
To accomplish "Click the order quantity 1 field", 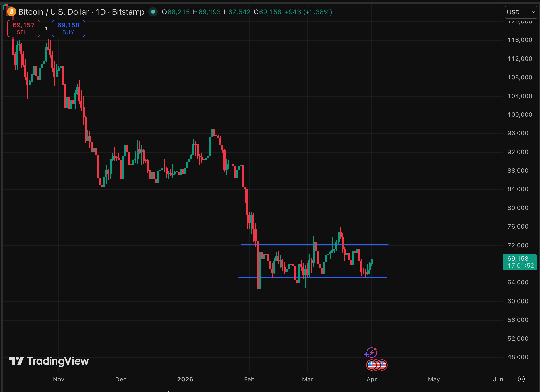I will [x=46, y=28].
